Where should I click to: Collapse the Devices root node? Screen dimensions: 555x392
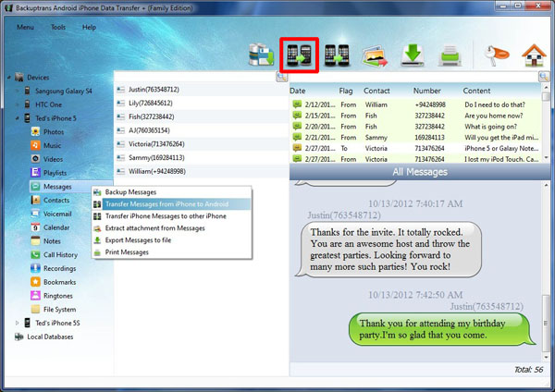[x=9, y=77]
